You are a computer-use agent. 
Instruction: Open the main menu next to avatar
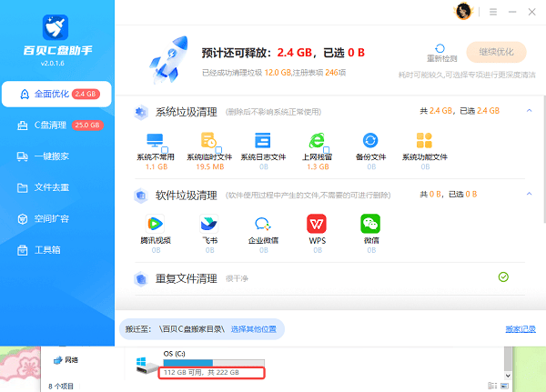[490, 12]
